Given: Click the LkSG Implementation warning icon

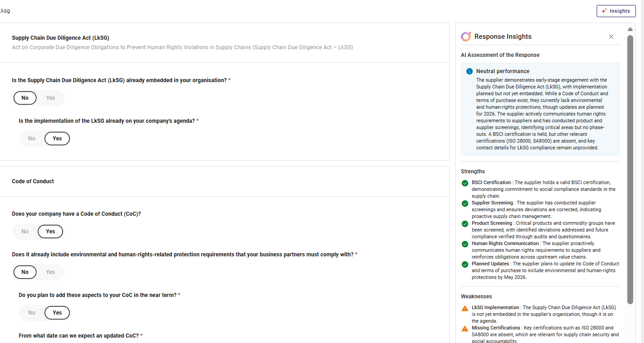Looking at the screenshot, I should click(x=465, y=308).
